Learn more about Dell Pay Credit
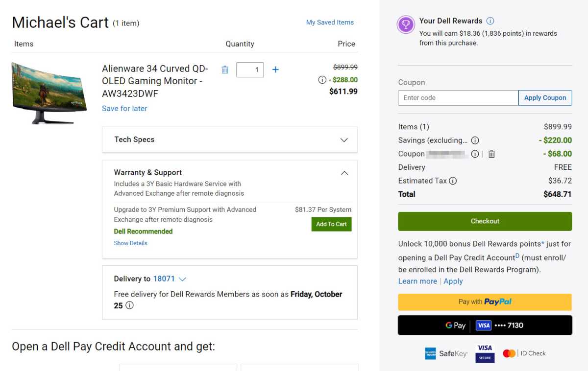The height and width of the screenshot is (371, 588). [417, 281]
